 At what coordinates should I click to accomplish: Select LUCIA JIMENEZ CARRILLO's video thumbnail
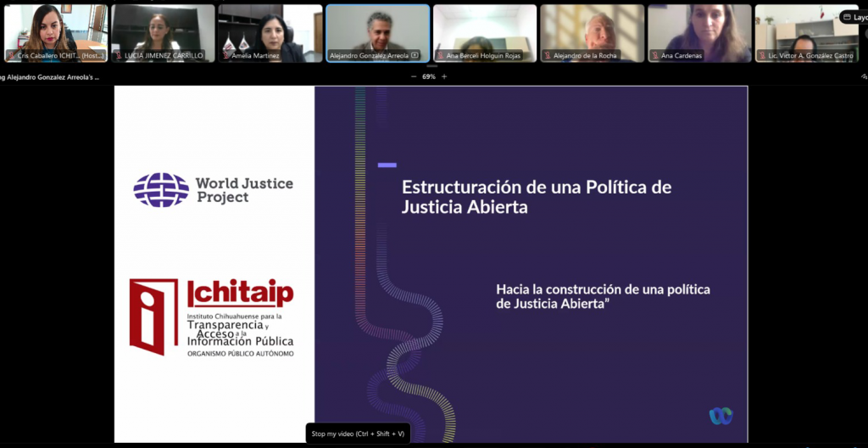point(164,33)
